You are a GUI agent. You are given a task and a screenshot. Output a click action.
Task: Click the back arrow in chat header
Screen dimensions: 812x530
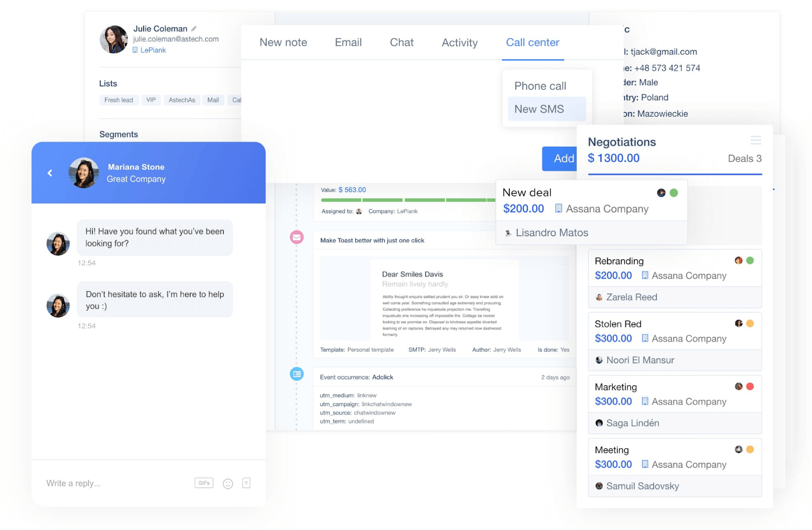(50, 173)
